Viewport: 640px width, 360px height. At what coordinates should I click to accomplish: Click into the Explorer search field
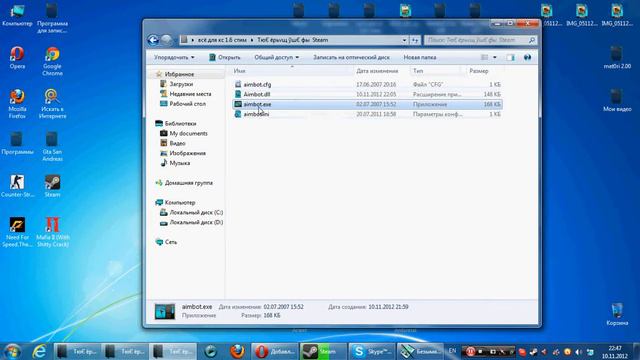click(480, 40)
